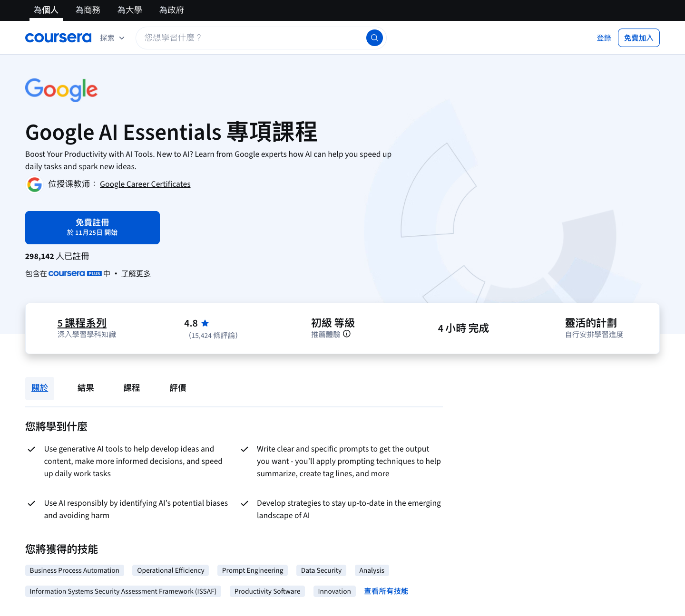Click the Coursera logo in header

[58, 38]
